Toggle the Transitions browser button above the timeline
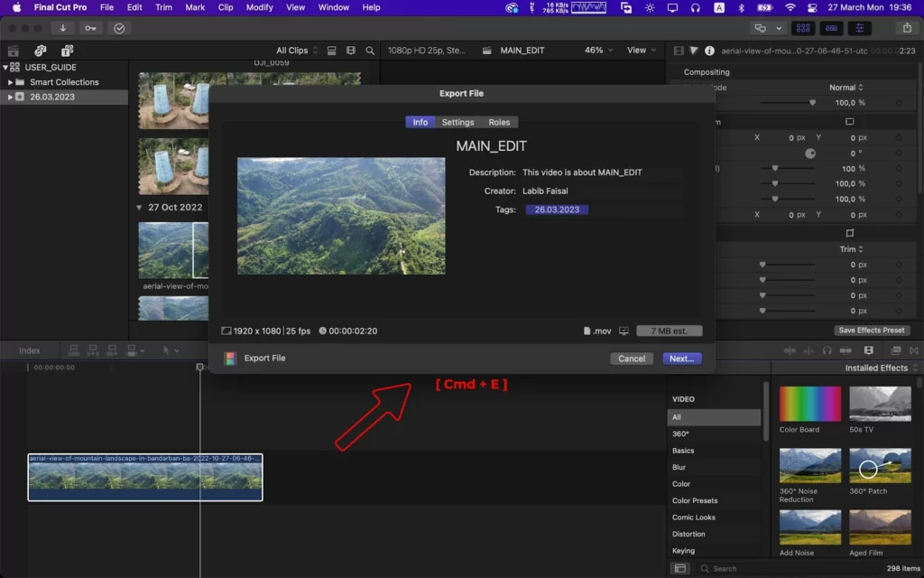 click(914, 350)
